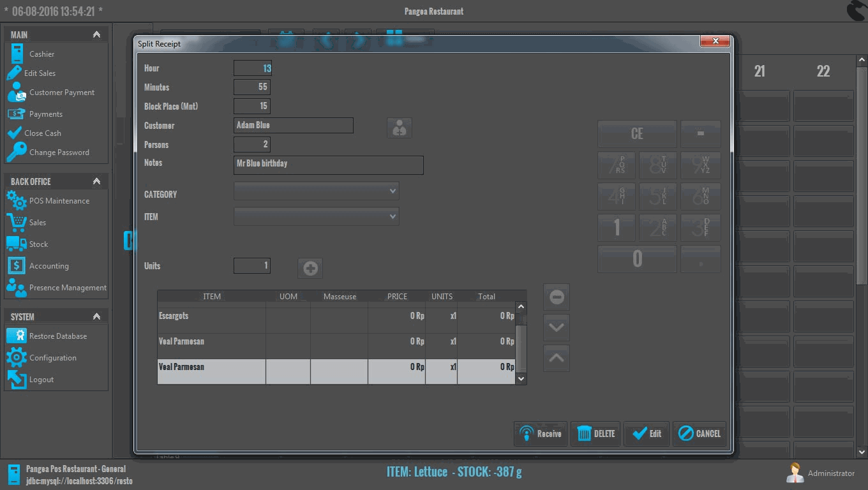Move selected item up with chevron icon
This screenshot has width=868, height=490.
(x=557, y=358)
